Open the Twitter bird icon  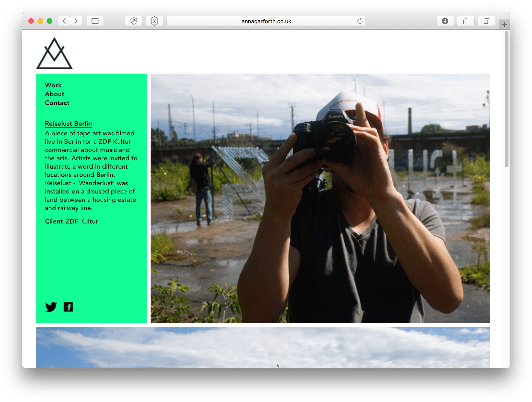pos(51,307)
